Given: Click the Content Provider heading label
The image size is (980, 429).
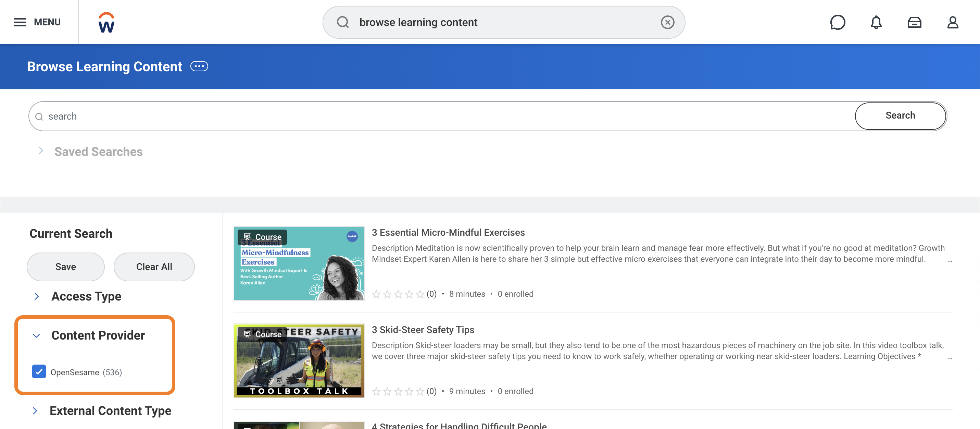Looking at the screenshot, I should click(98, 335).
